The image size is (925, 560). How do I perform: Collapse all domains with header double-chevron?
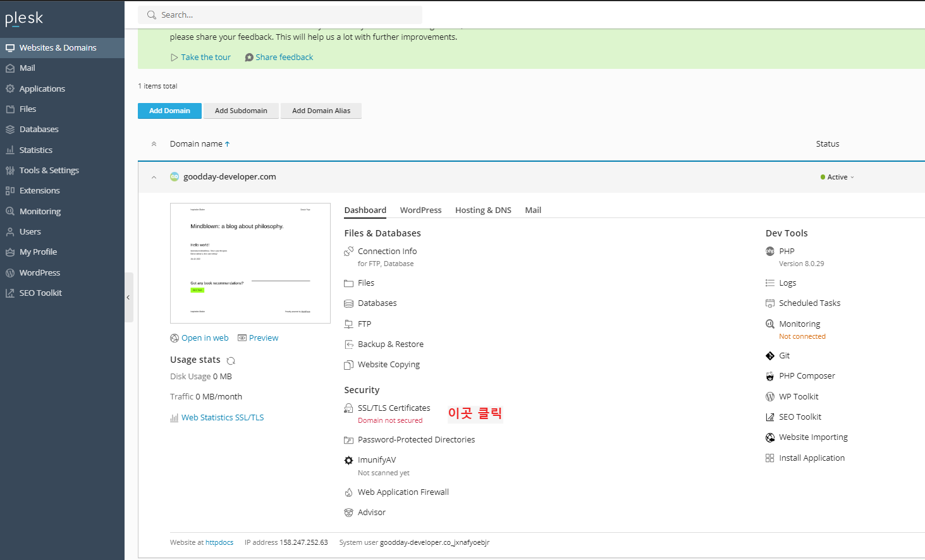pos(154,144)
